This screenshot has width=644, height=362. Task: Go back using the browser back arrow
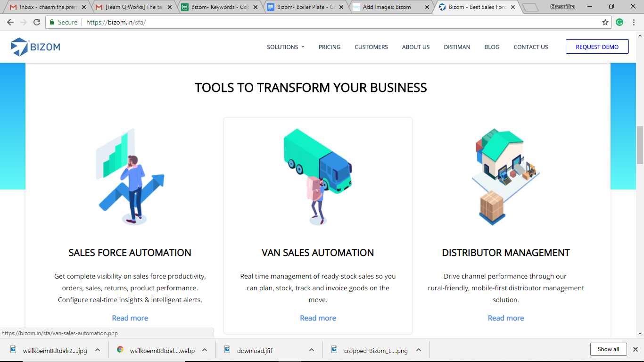(x=10, y=22)
